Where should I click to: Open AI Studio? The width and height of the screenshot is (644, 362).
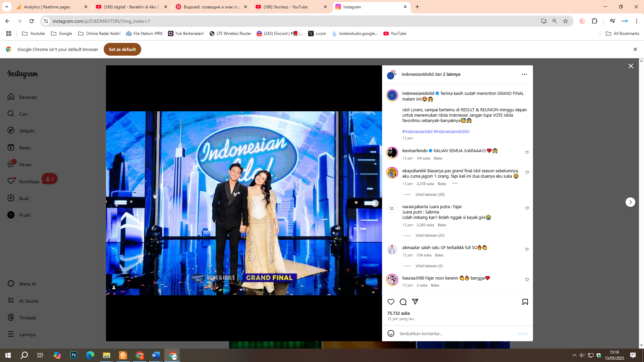pos(23,301)
